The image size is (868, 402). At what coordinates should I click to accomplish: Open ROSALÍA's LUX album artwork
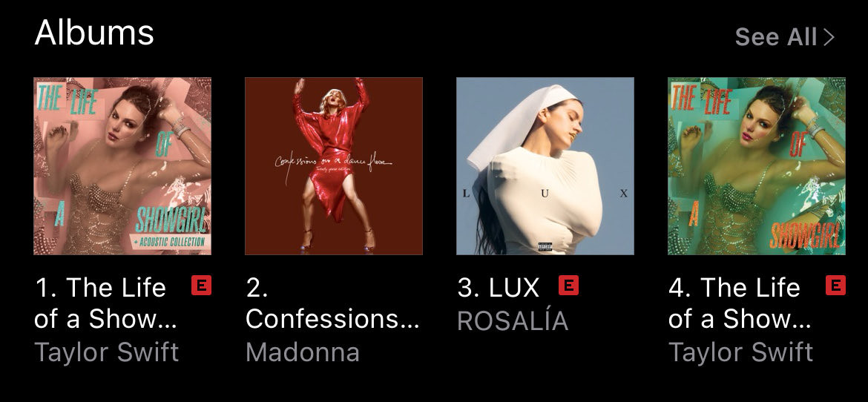[545, 166]
